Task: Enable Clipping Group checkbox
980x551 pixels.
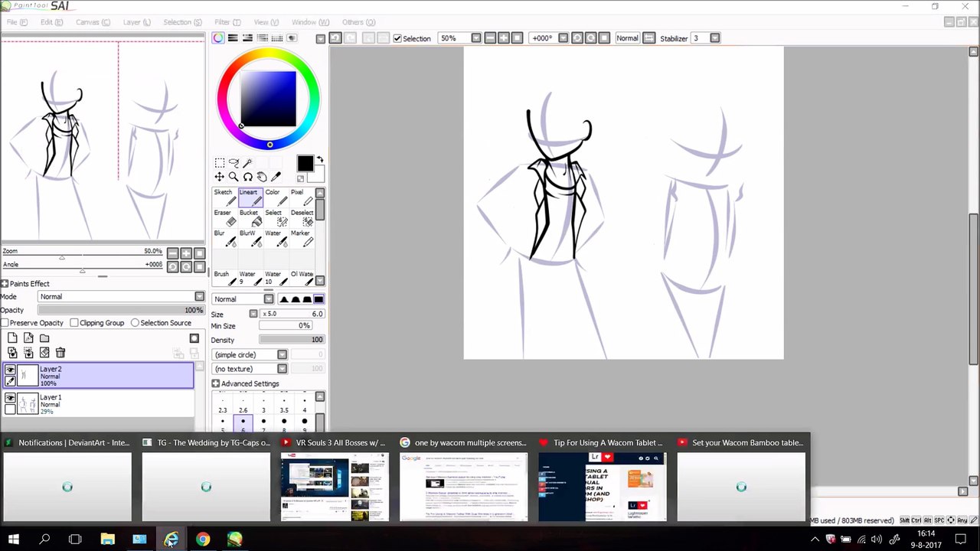Action: click(74, 323)
